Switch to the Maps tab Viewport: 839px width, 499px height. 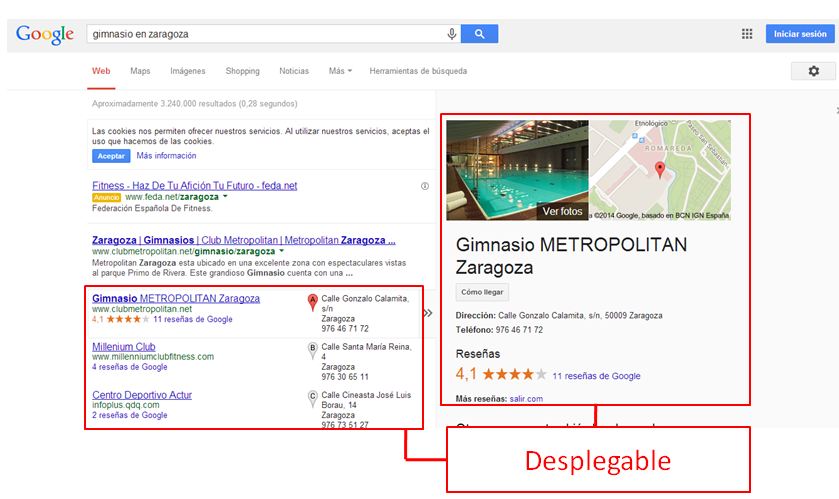pyautogui.click(x=140, y=71)
